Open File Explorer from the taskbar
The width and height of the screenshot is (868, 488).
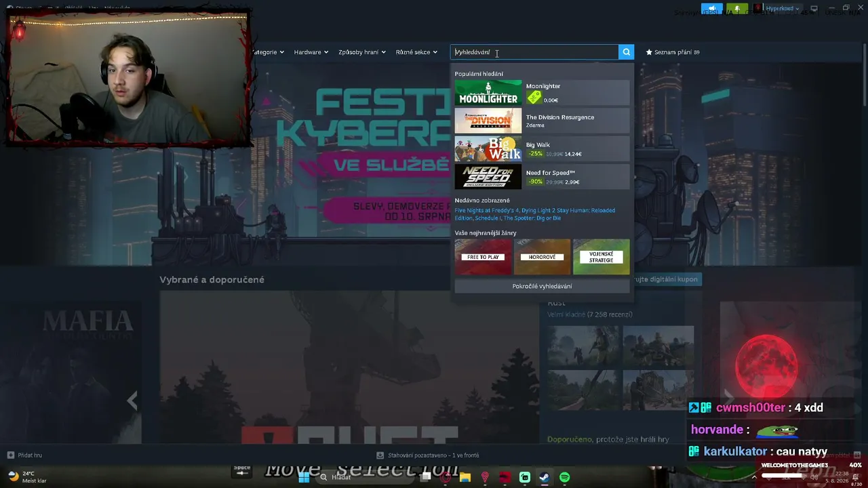click(x=465, y=477)
